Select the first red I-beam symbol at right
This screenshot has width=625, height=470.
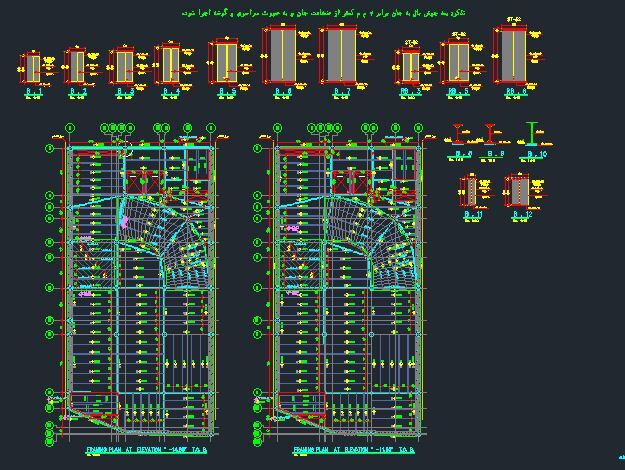[458, 133]
